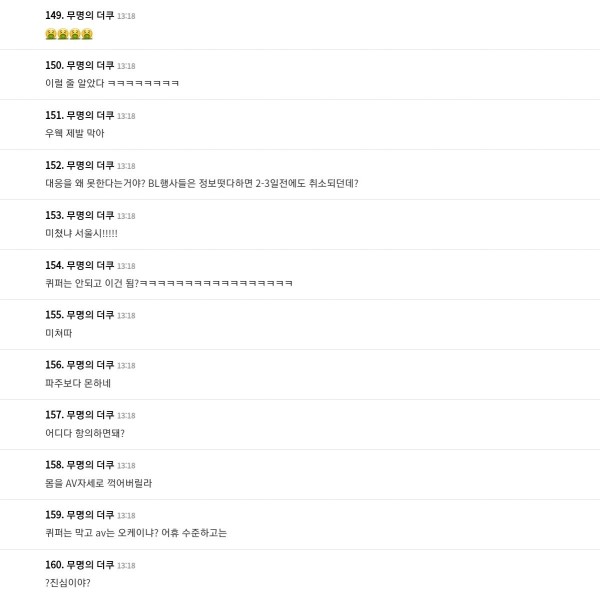This screenshot has width=600, height=596.
Task: Select the author name of comment 155
Action: tap(90, 315)
